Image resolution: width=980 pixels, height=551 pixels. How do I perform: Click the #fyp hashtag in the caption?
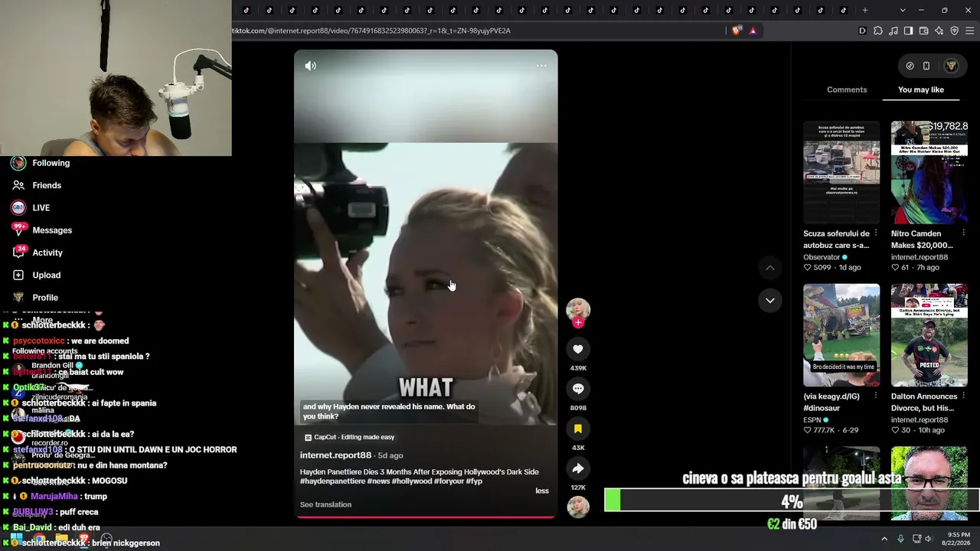click(x=475, y=481)
